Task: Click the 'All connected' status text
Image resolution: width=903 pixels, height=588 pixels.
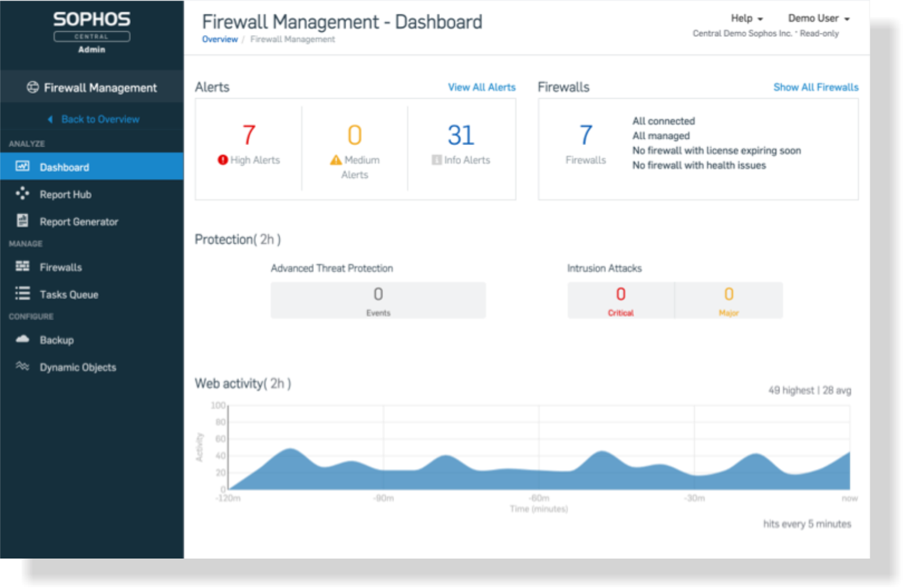Action: [663, 121]
